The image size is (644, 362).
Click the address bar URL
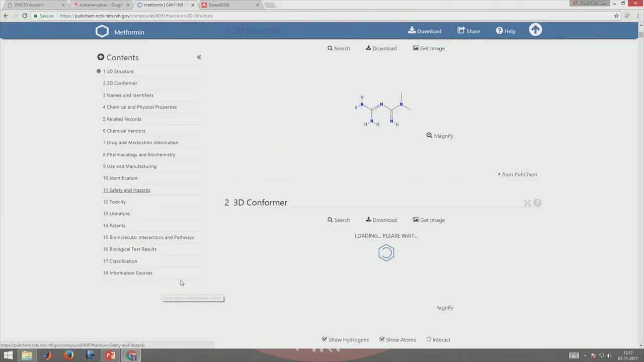tap(136, 16)
